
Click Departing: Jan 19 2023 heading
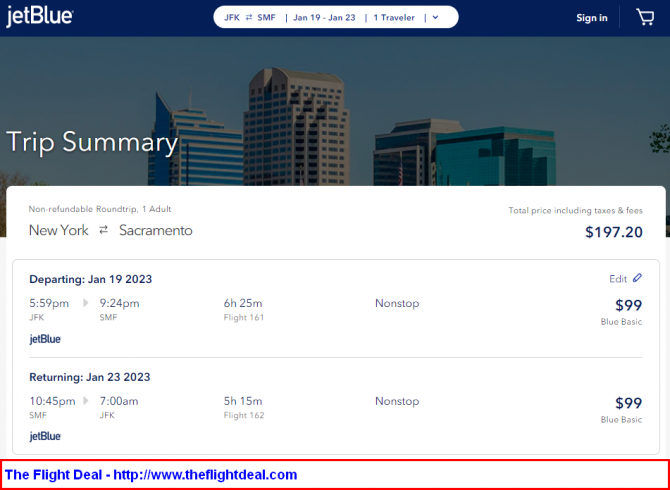[x=91, y=279]
